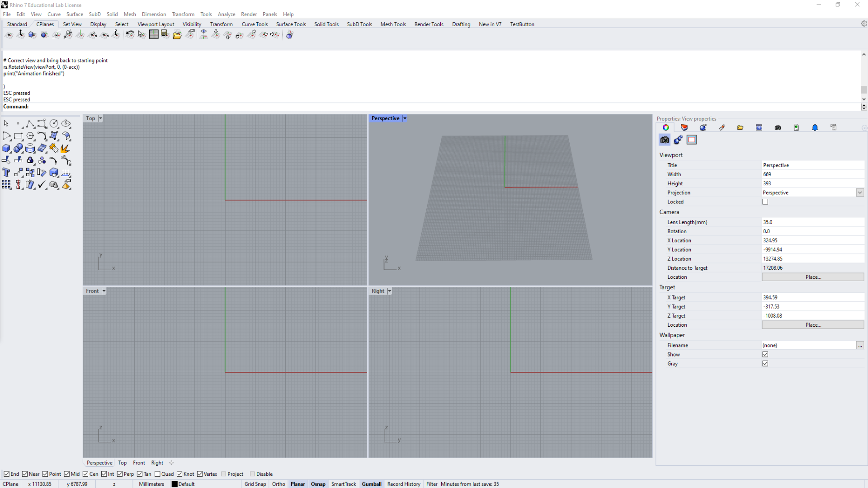Image resolution: width=868 pixels, height=488 pixels.
Task: Enable the Locked viewport checkbox
Action: coord(765,202)
